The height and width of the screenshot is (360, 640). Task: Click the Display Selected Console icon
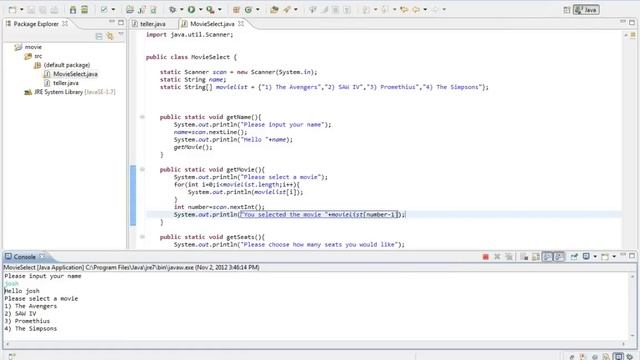coord(586,257)
